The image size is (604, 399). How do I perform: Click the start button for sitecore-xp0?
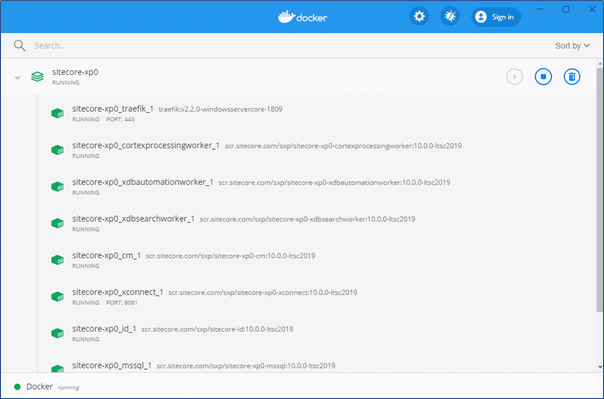click(514, 76)
